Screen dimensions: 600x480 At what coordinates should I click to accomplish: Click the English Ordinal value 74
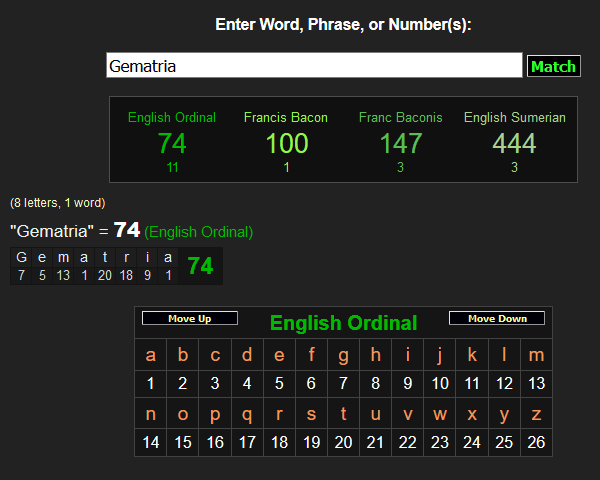(172, 144)
